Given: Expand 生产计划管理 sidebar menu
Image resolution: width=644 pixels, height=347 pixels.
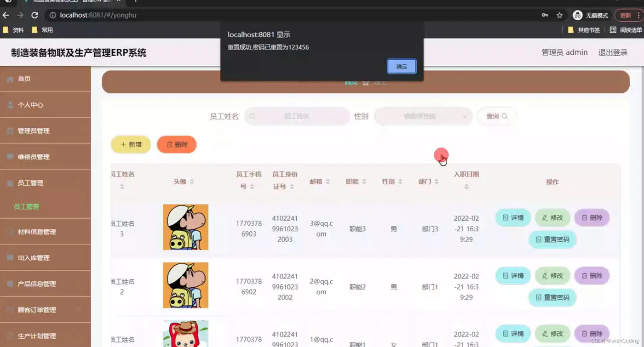Looking at the screenshot, I should point(45,336).
